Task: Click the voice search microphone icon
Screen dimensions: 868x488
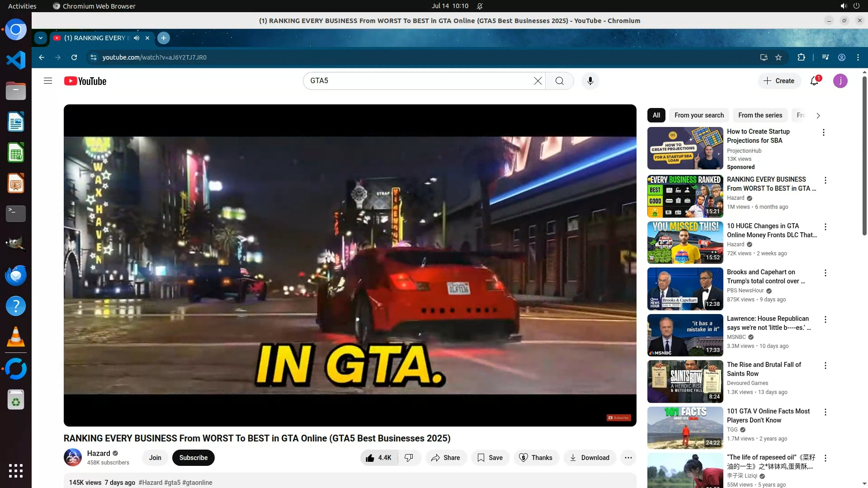Action: (x=590, y=81)
